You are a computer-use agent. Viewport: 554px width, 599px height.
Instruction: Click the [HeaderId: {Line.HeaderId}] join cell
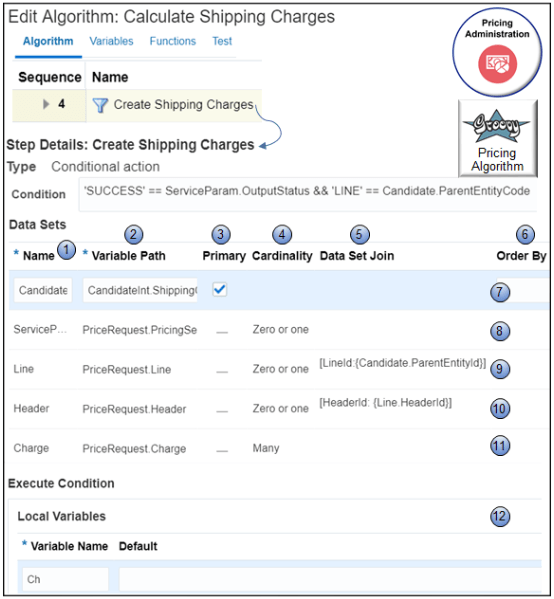(386, 403)
